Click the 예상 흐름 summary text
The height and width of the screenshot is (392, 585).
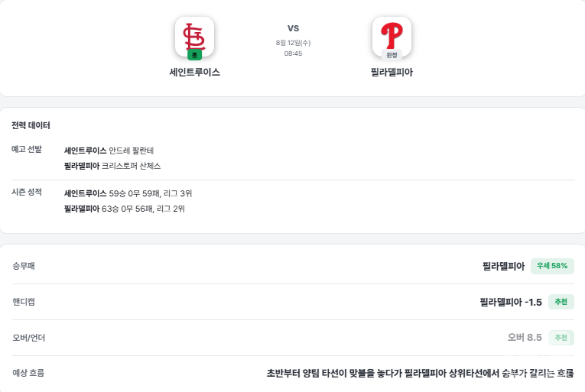pos(420,373)
